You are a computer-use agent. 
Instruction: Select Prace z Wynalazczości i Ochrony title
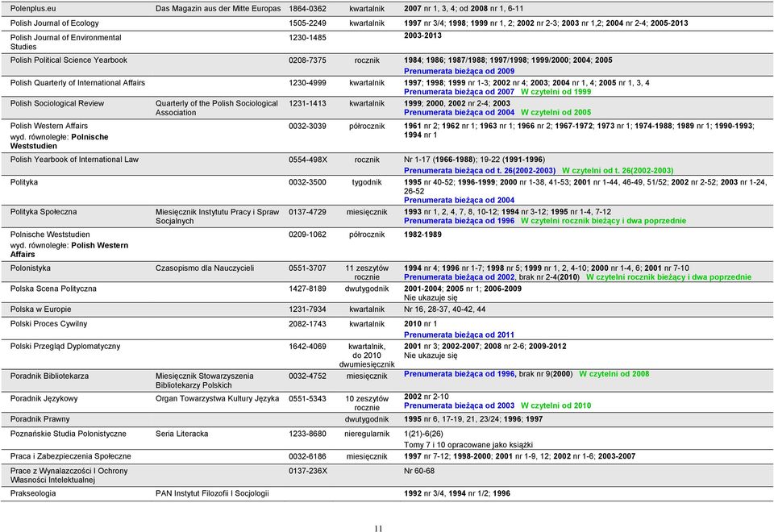pos(69,476)
